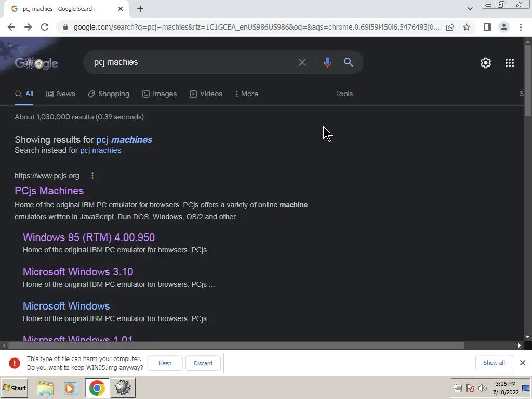Clear the search box text
Screen dimensions: 532x399
(x=302, y=62)
